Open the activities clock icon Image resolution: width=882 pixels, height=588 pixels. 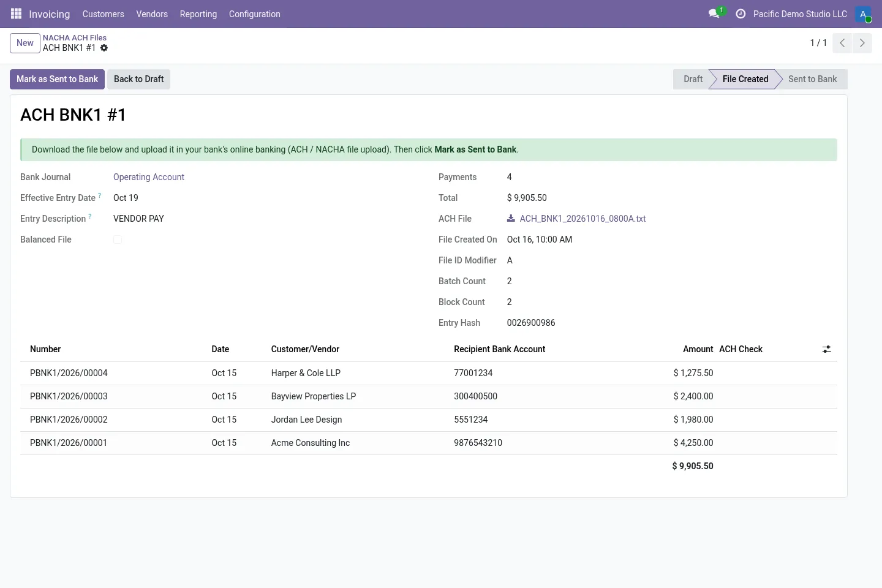point(741,13)
